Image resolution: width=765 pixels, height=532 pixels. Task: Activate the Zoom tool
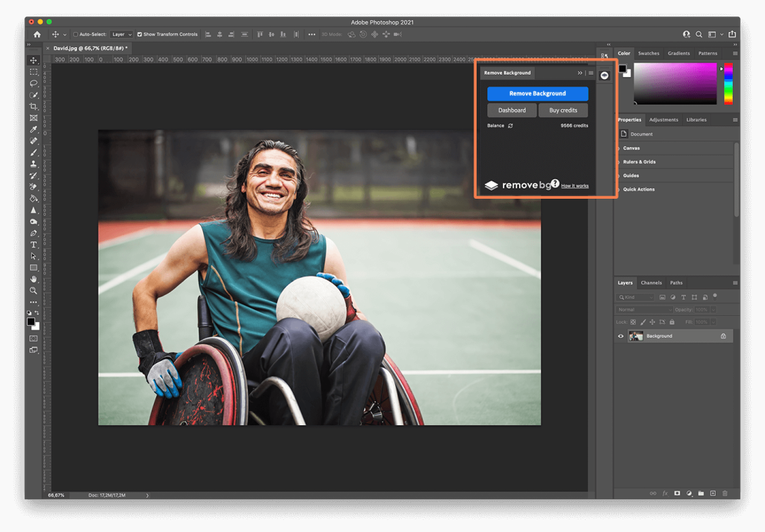(x=34, y=290)
